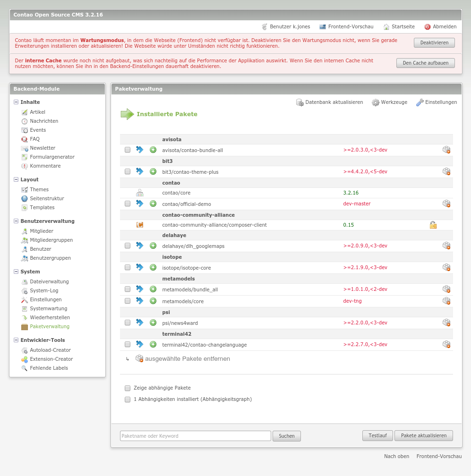Image resolution: width=471 pixels, height=476 pixels.
Task: Click the Einstellungen wrench icon in Paketverwaltung
Action: (x=420, y=102)
